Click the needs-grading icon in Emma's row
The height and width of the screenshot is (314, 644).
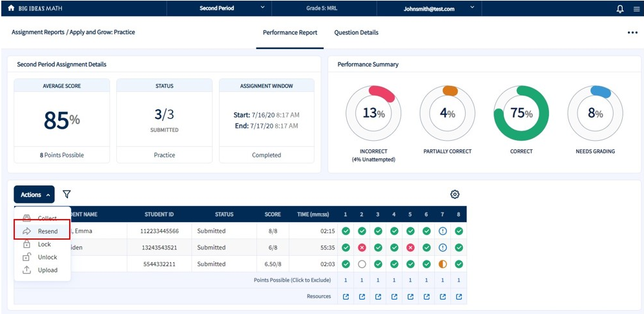[442, 231]
